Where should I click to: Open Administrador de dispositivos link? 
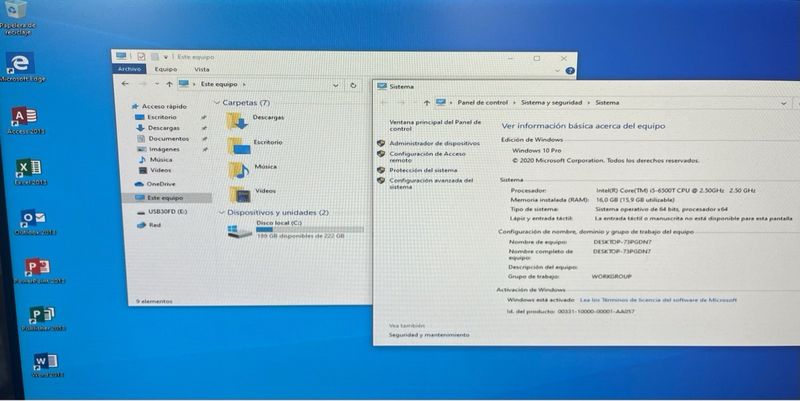click(x=434, y=143)
